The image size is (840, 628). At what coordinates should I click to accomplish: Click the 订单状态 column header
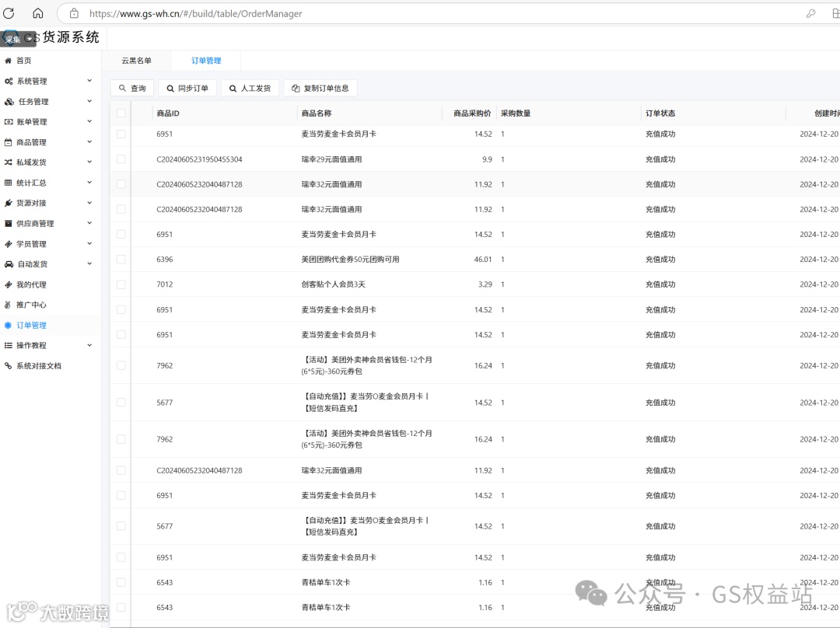coord(660,113)
